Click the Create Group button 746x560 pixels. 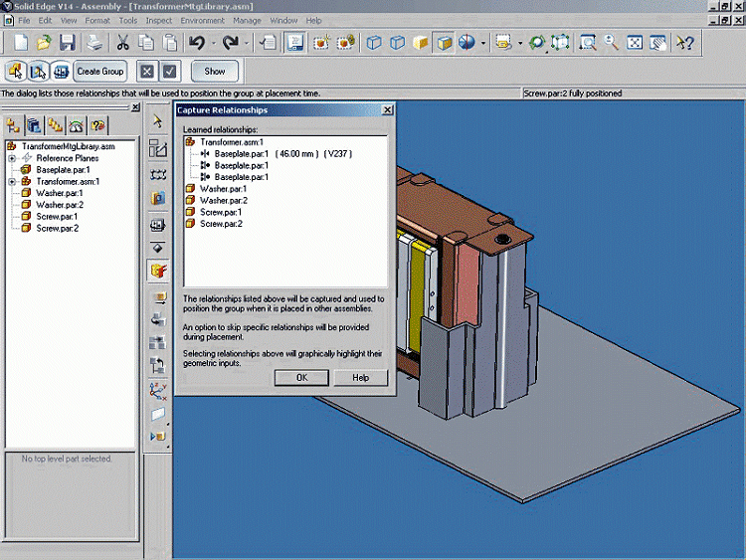pos(99,72)
